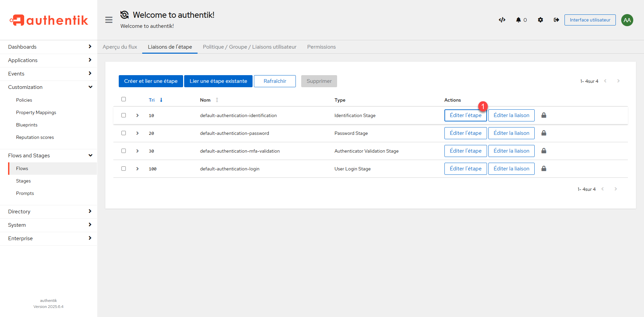The width and height of the screenshot is (644, 317).
Task: Select the default-authentication-password row checkbox
Action: click(123, 133)
